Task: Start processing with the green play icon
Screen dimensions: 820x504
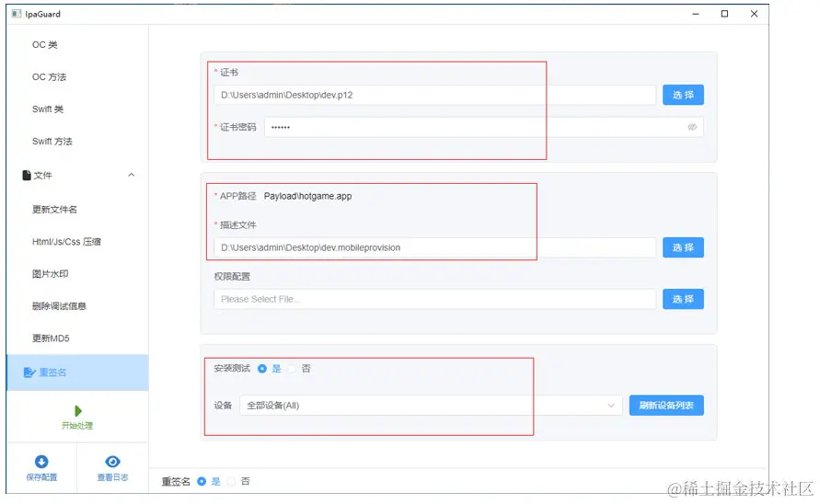Action: [x=78, y=411]
